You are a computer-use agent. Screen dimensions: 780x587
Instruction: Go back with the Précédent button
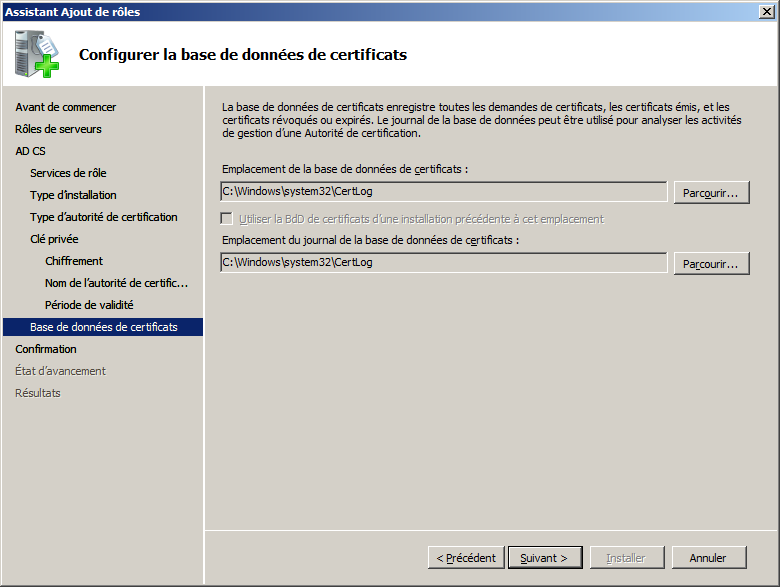click(x=466, y=557)
